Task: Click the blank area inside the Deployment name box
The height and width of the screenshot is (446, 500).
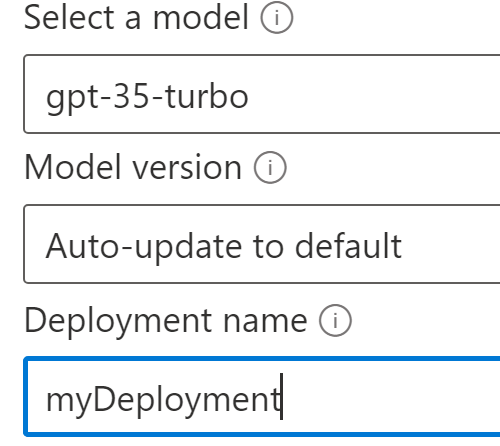Action: (x=390, y=397)
